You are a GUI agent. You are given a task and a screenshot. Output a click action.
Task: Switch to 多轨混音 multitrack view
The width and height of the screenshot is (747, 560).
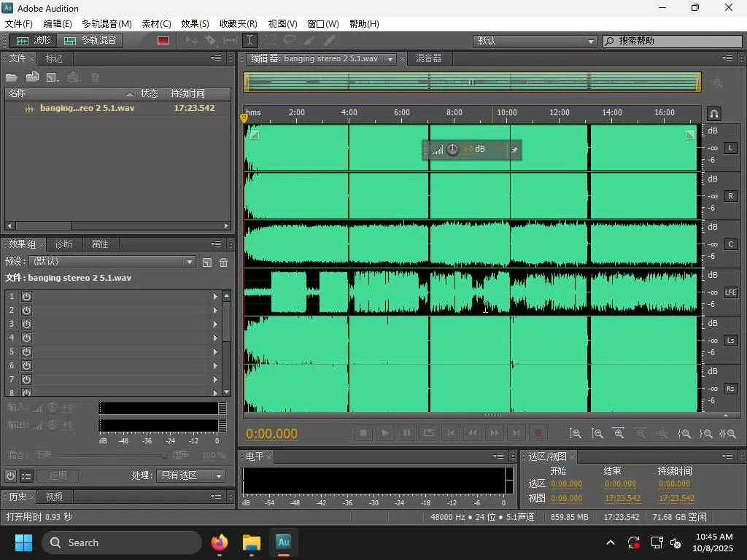(90, 41)
